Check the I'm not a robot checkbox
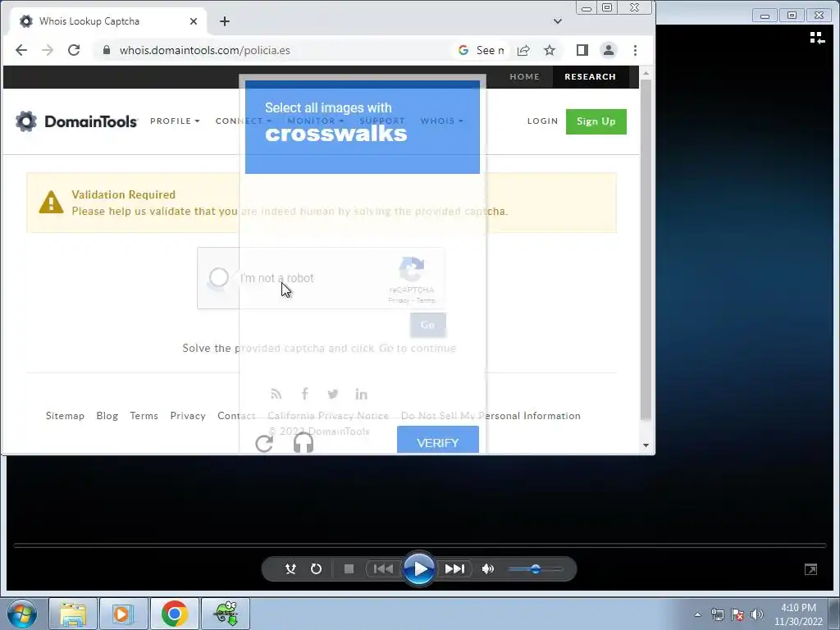This screenshot has width=840, height=630. (218, 277)
